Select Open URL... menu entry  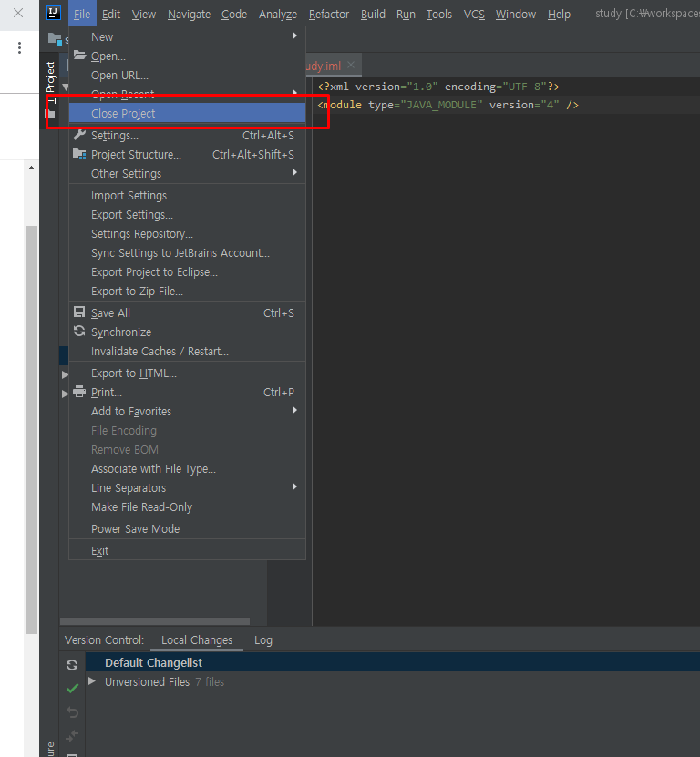point(188,75)
